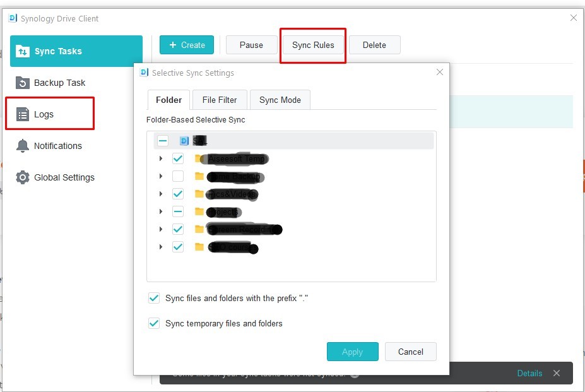Click the Notifications bell icon
585x392 pixels.
(23, 146)
